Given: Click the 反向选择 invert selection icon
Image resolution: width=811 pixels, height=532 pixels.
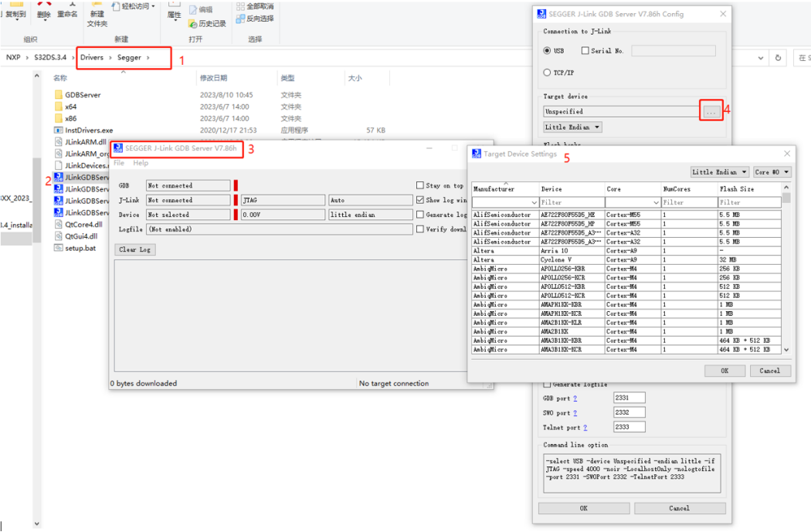Looking at the screenshot, I should (x=241, y=19).
